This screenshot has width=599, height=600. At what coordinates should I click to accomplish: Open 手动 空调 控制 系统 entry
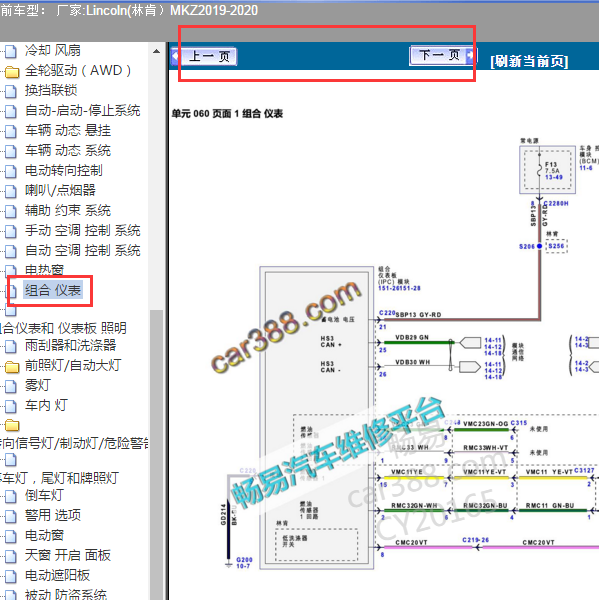coord(82,230)
